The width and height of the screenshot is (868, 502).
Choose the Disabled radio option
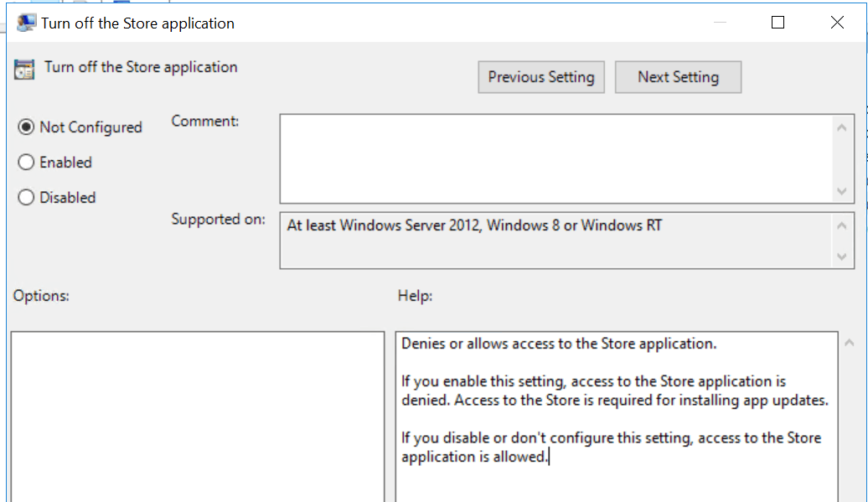[26, 198]
